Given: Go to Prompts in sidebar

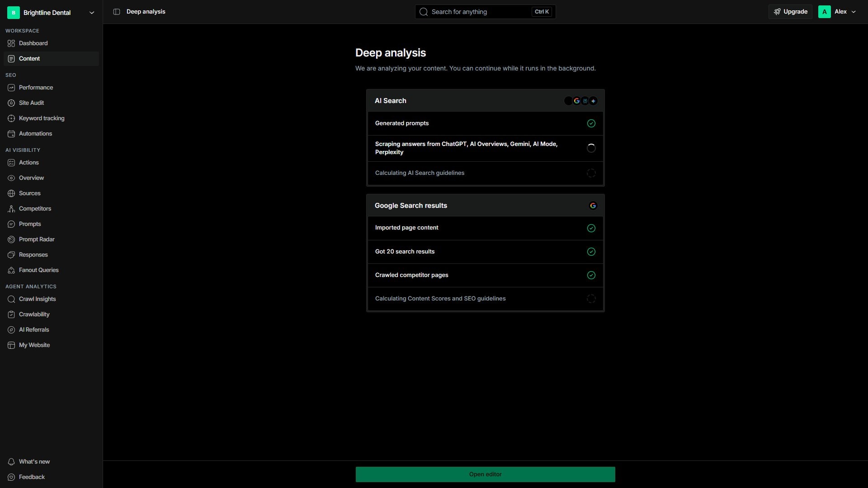Looking at the screenshot, I should tap(51, 224).
